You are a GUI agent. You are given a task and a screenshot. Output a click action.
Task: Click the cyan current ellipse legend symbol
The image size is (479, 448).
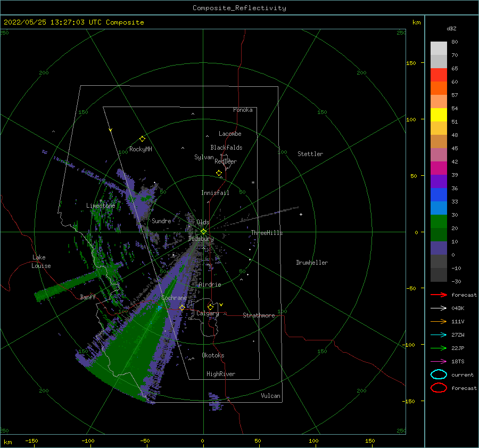(439, 374)
